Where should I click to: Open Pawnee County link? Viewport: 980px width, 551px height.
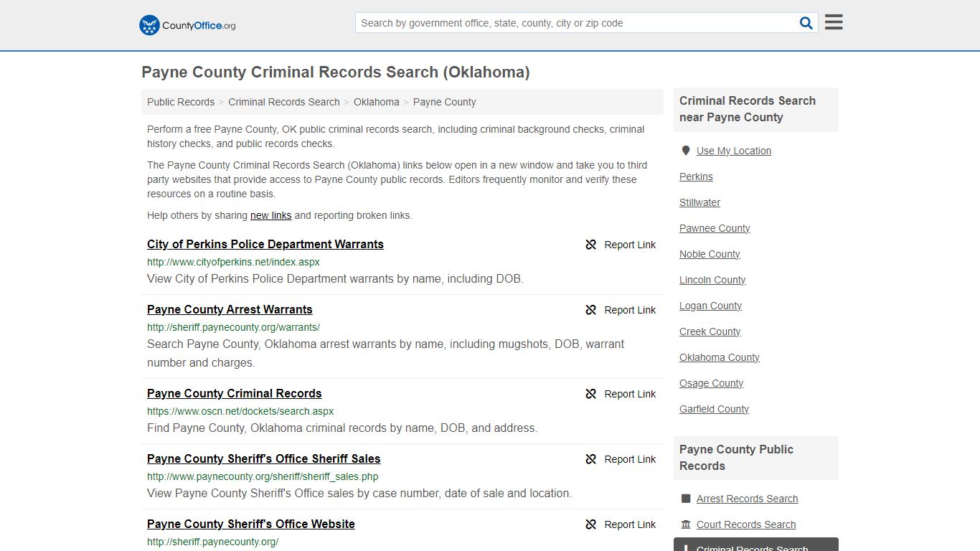click(x=715, y=228)
